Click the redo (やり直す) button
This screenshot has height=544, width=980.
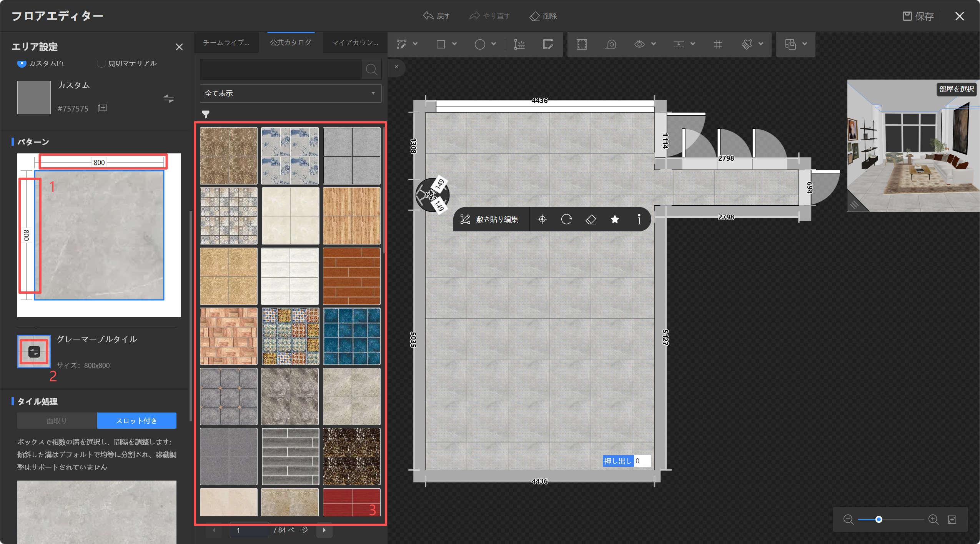tap(490, 16)
